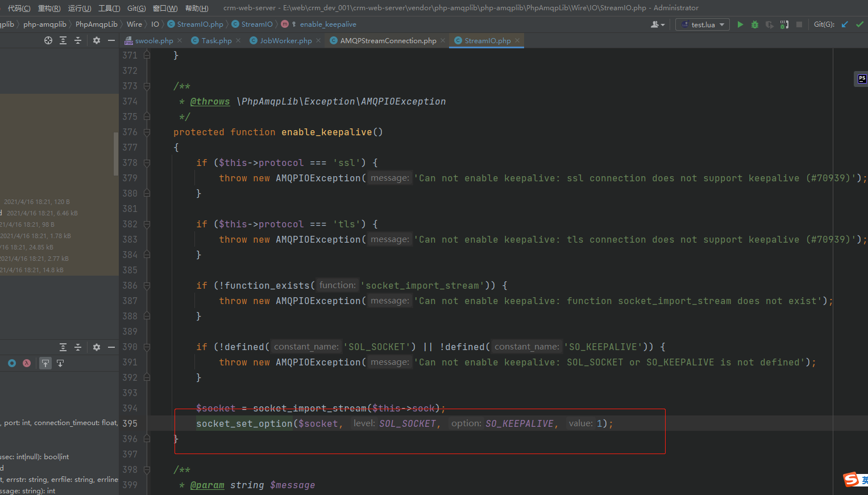Click the swoole.php tab's close button
Viewport: 868px width, 495px height.
(179, 40)
